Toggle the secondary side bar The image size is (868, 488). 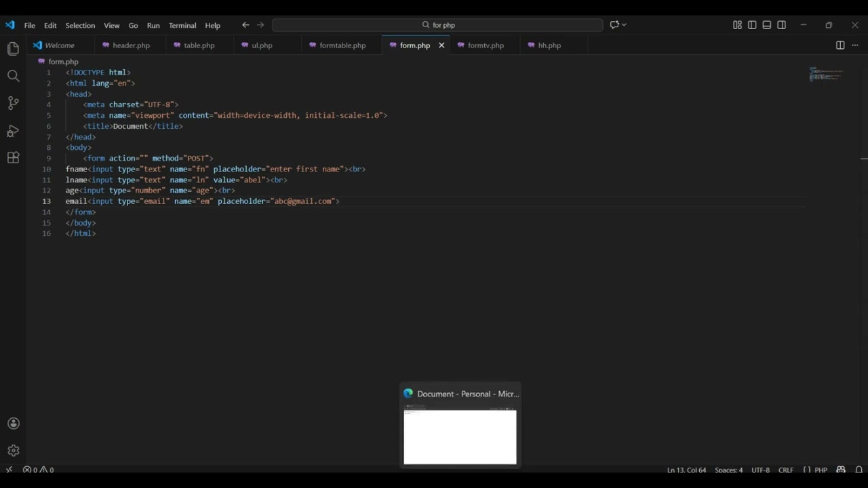pos(782,25)
